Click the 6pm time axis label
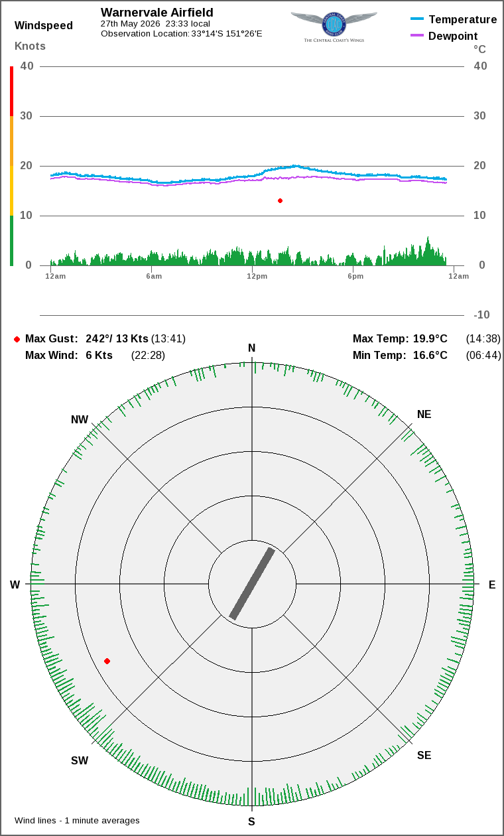Viewport: 504px width, 836px height. tap(355, 276)
